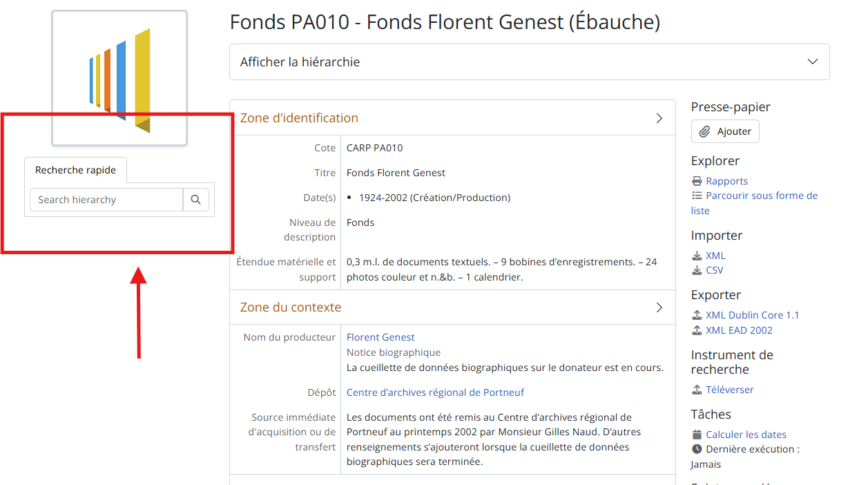
Task: Click upload icon beside XML Dublin Core
Action: pos(697,315)
